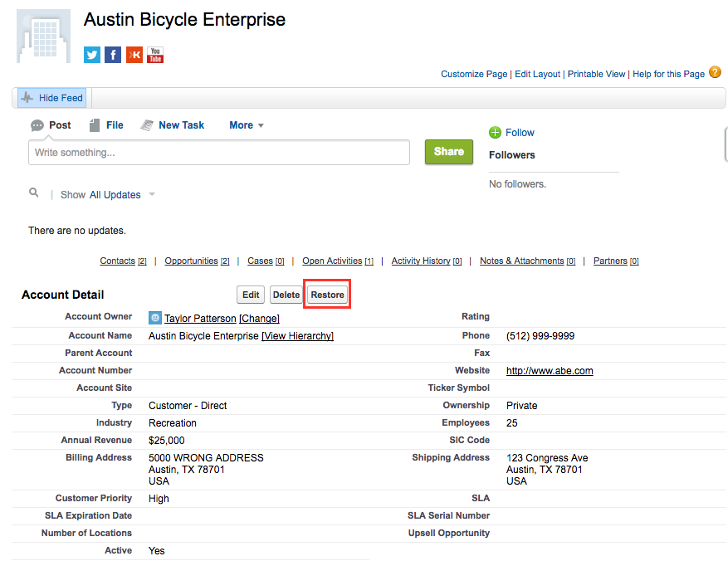
Task: Toggle the Hide Feed button
Action: tap(52, 98)
